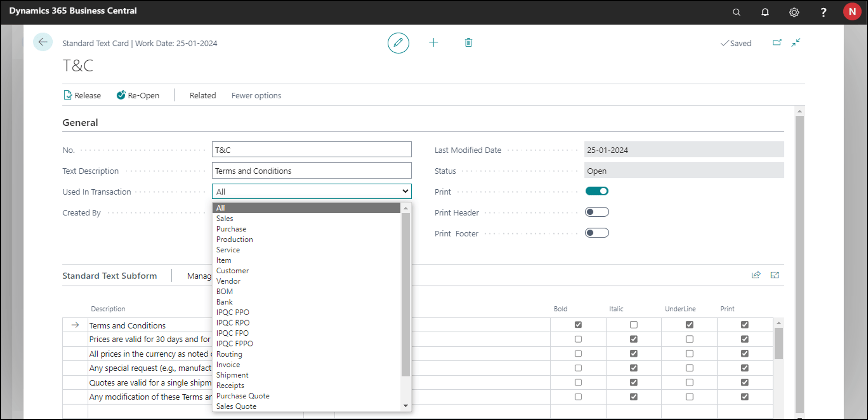Select Sales from the dropdown list
Screen dimensions: 868x420
(306, 219)
